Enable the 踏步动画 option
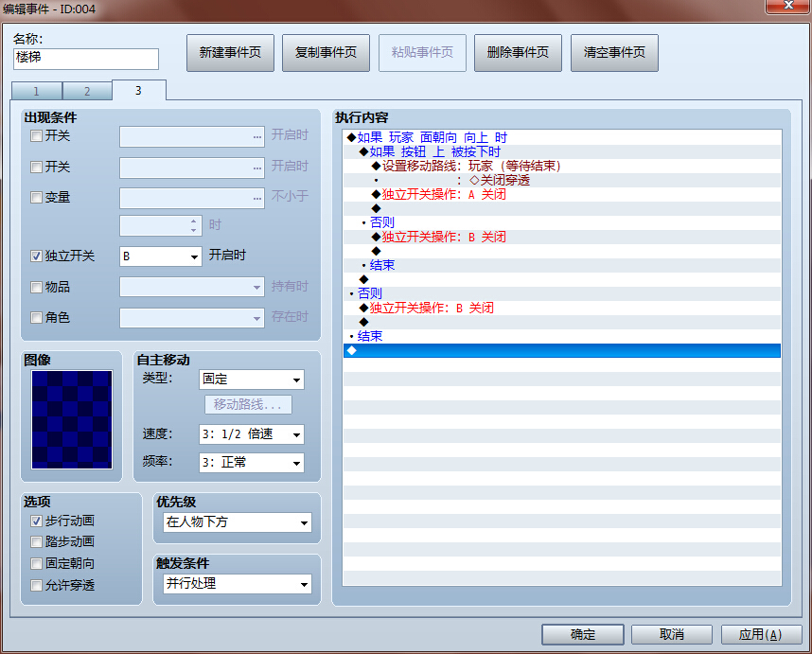Viewport: 812px width, 654px height. tap(36, 541)
